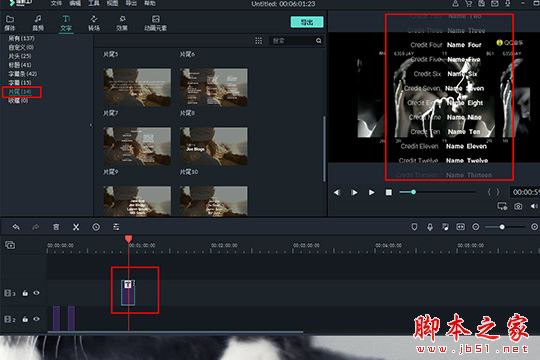Open the speed and duration clock icon
This screenshot has width=540, height=360.
point(96,227)
